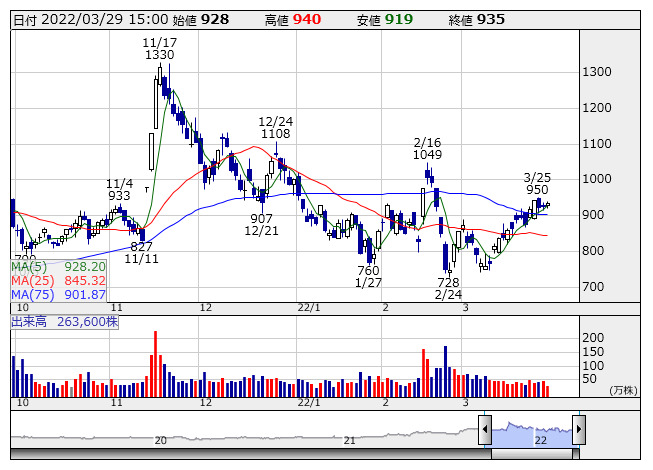
Task: Click the highlighted range area of overview chart
Action: click(532, 433)
